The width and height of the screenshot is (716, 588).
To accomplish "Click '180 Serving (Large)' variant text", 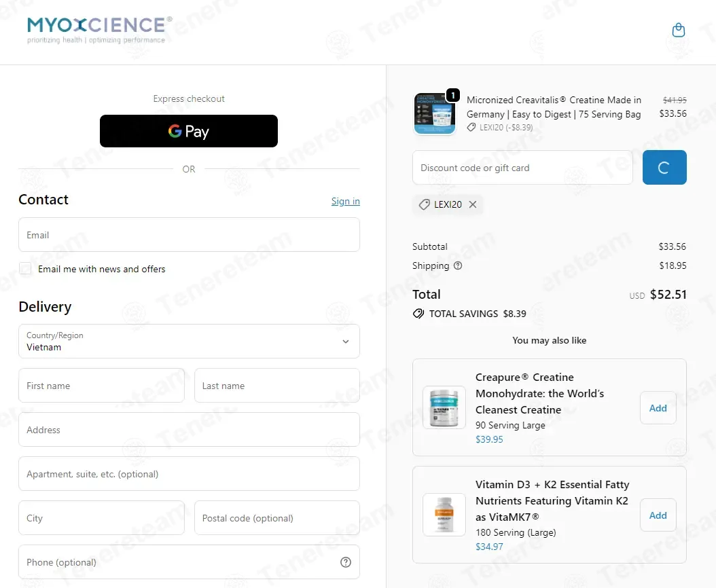I will pyautogui.click(x=516, y=532).
